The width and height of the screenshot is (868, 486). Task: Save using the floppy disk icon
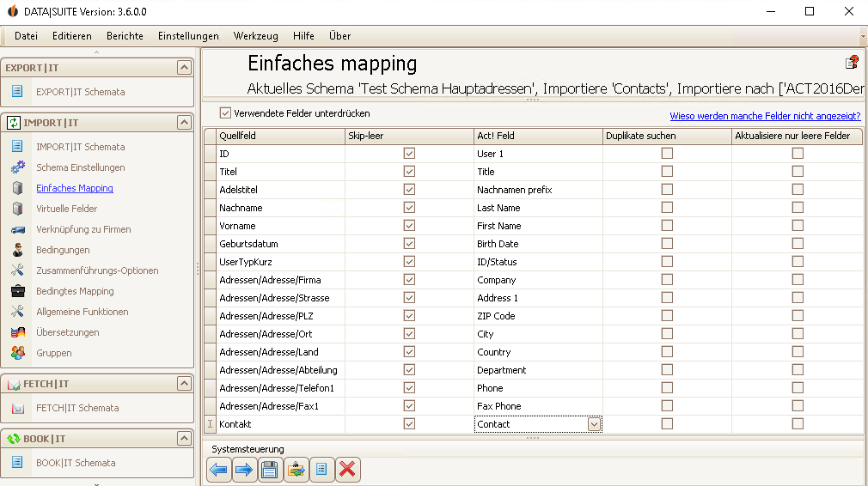pos(270,470)
